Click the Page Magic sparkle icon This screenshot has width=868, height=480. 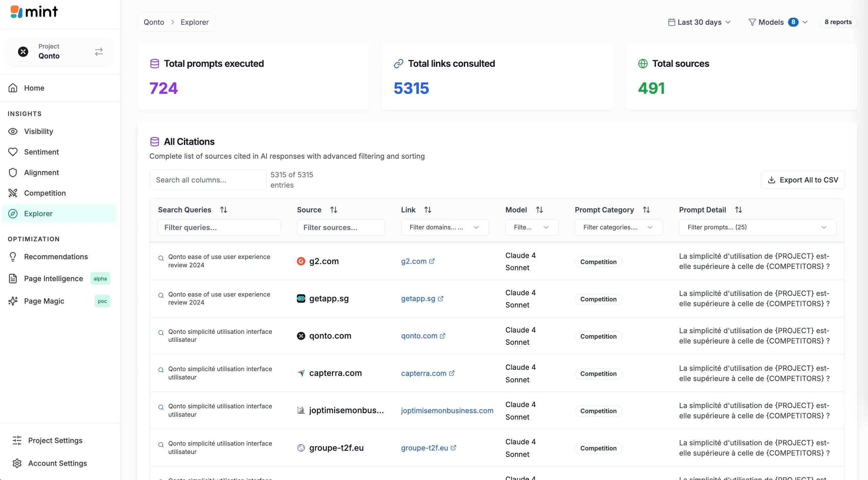pos(13,301)
